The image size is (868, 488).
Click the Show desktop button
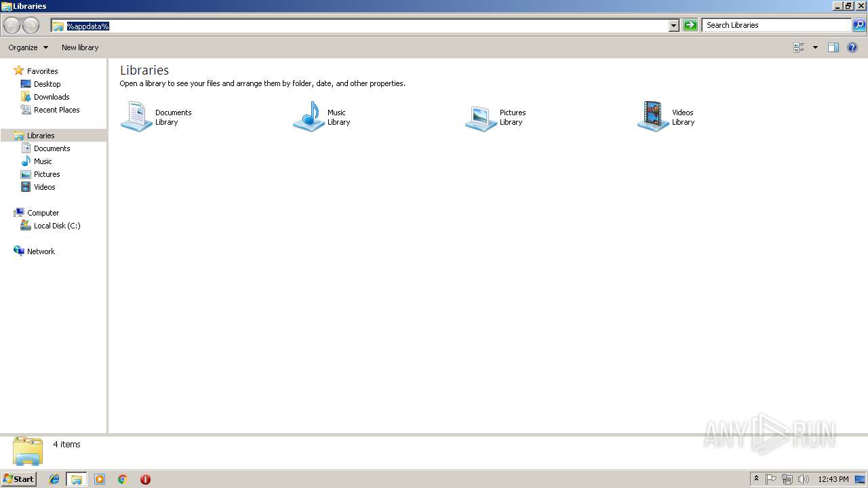(x=861, y=479)
